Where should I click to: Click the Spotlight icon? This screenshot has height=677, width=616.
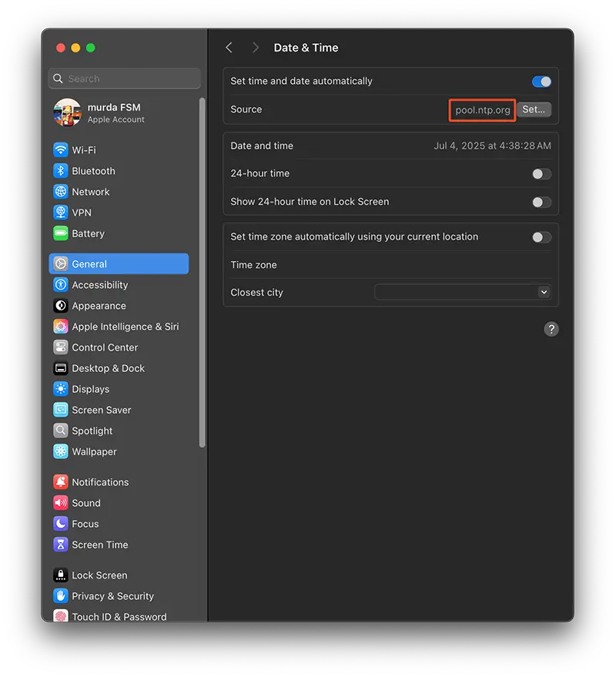click(x=60, y=431)
